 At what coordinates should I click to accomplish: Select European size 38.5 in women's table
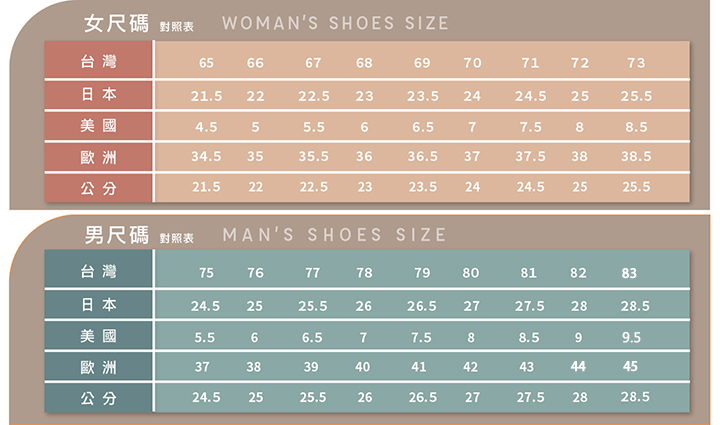click(636, 157)
